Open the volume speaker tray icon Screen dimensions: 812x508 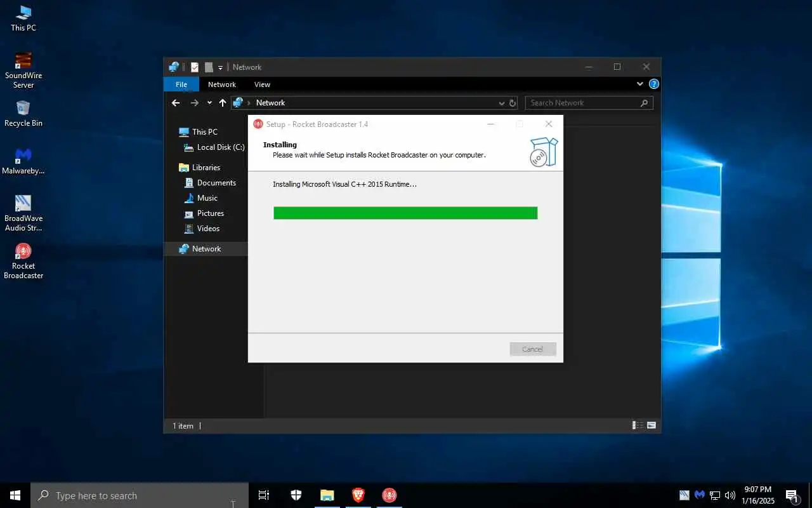pyautogui.click(x=730, y=495)
